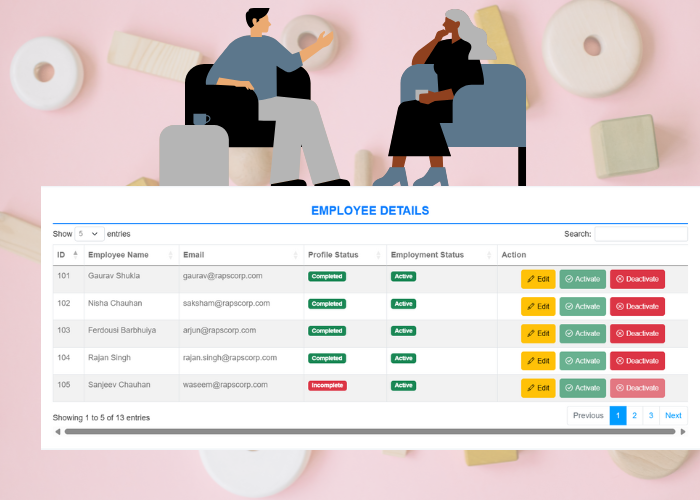Deactivate employee Gaurav Shukla
This screenshot has width=700, height=500.
637,279
